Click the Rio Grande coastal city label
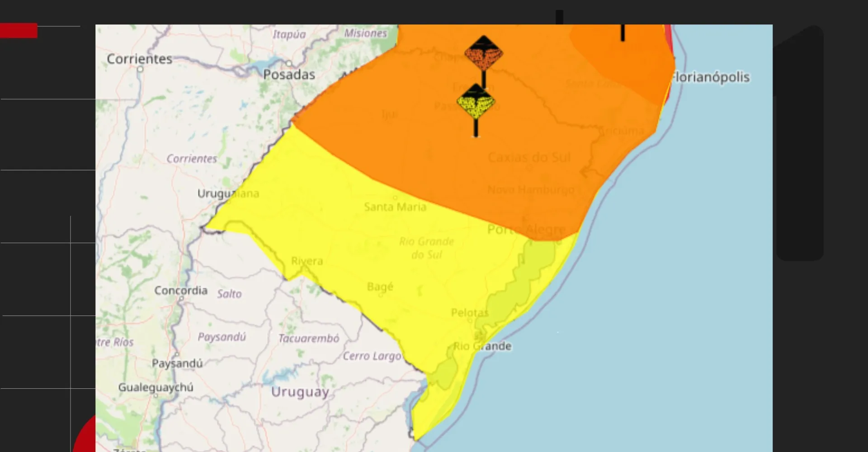This screenshot has width=868, height=452. click(482, 346)
